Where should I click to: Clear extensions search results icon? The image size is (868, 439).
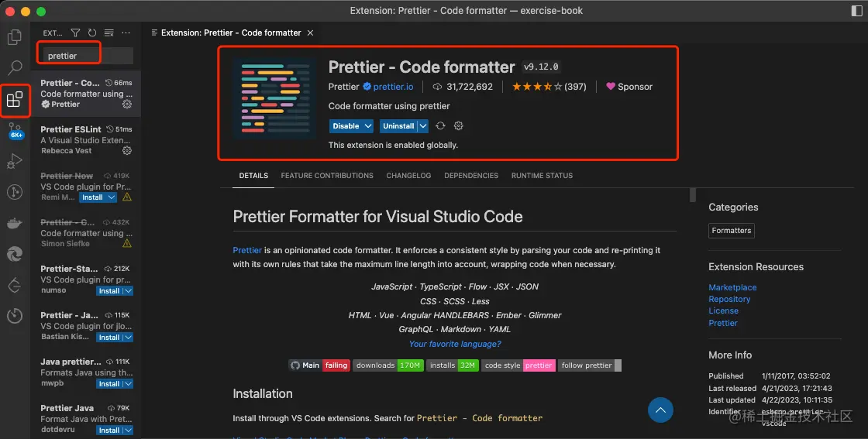(x=109, y=33)
